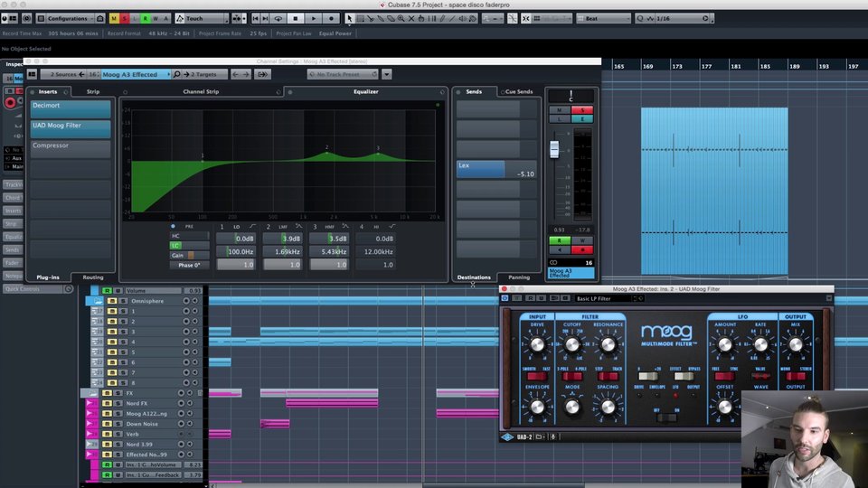The width and height of the screenshot is (868, 488).
Task: Toggle green Read automation R on channel
Action: [560, 240]
